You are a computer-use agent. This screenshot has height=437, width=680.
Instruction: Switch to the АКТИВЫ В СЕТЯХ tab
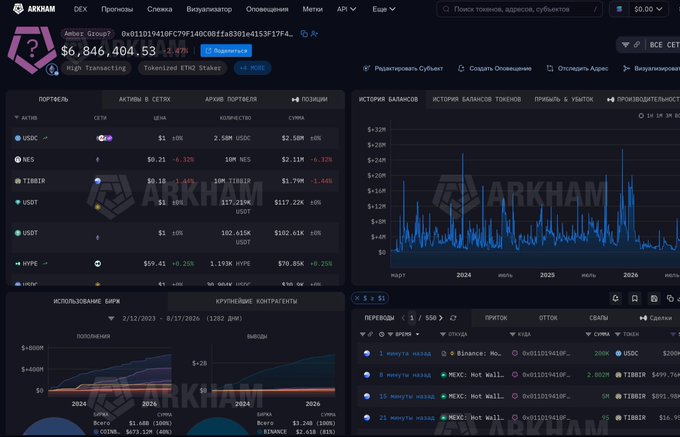pos(144,99)
